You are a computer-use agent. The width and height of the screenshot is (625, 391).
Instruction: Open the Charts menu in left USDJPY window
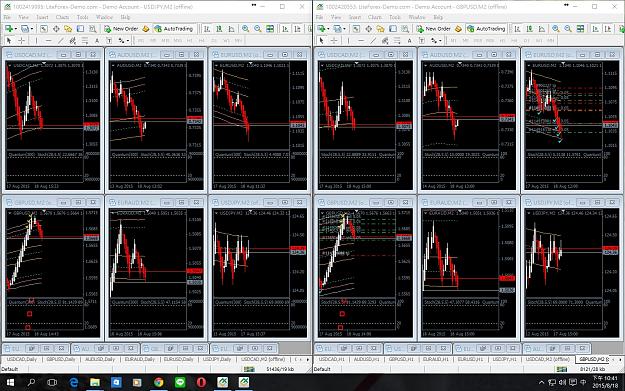tap(62, 17)
